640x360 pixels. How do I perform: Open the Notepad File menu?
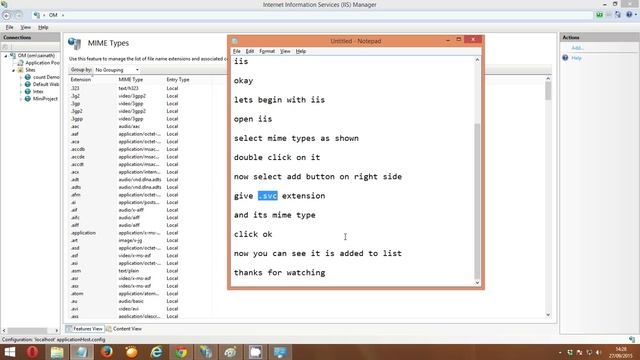(x=237, y=51)
